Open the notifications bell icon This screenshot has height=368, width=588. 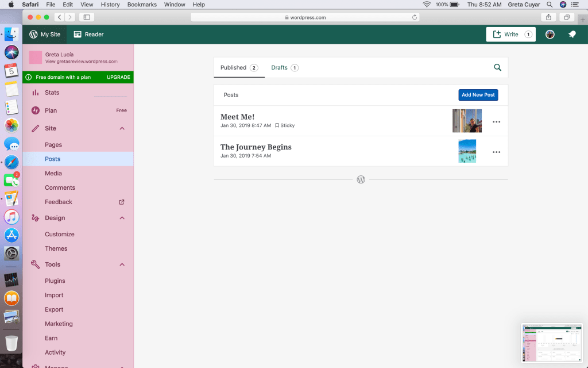tap(572, 34)
